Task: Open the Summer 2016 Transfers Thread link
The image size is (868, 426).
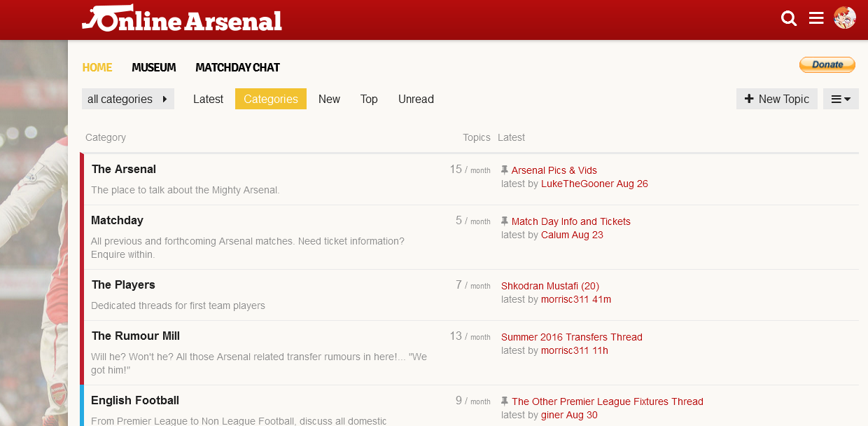Action: pyautogui.click(x=571, y=337)
